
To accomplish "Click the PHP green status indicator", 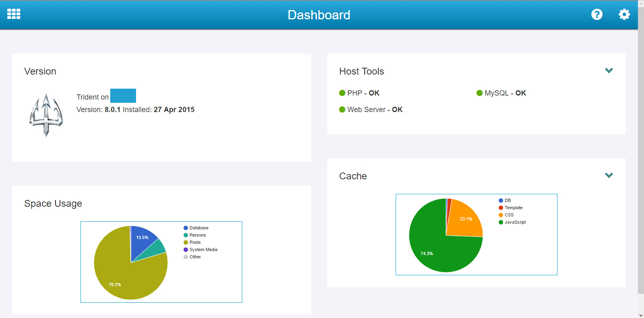I will (x=342, y=93).
